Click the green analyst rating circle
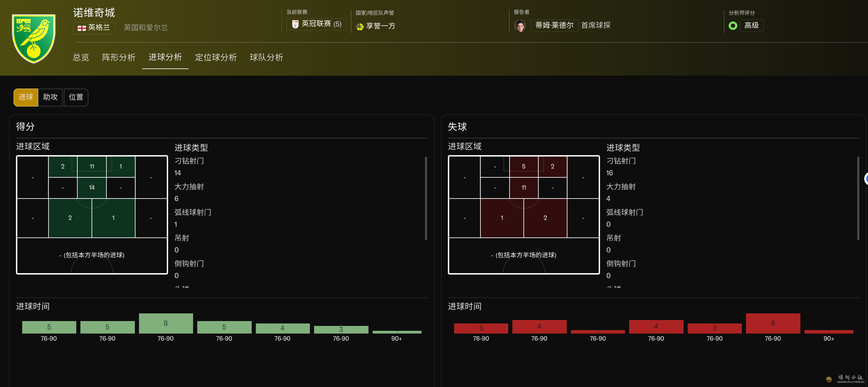The width and height of the screenshot is (868, 387). 733,26
